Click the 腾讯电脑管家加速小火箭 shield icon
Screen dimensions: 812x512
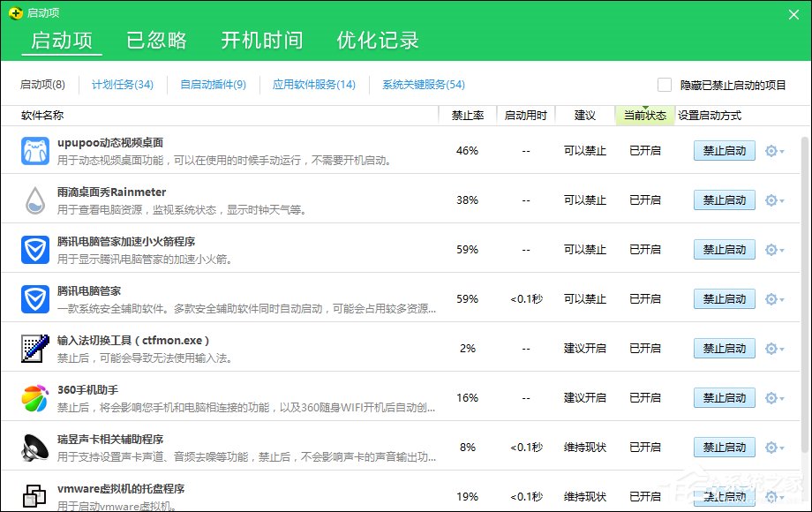[34, 249]
